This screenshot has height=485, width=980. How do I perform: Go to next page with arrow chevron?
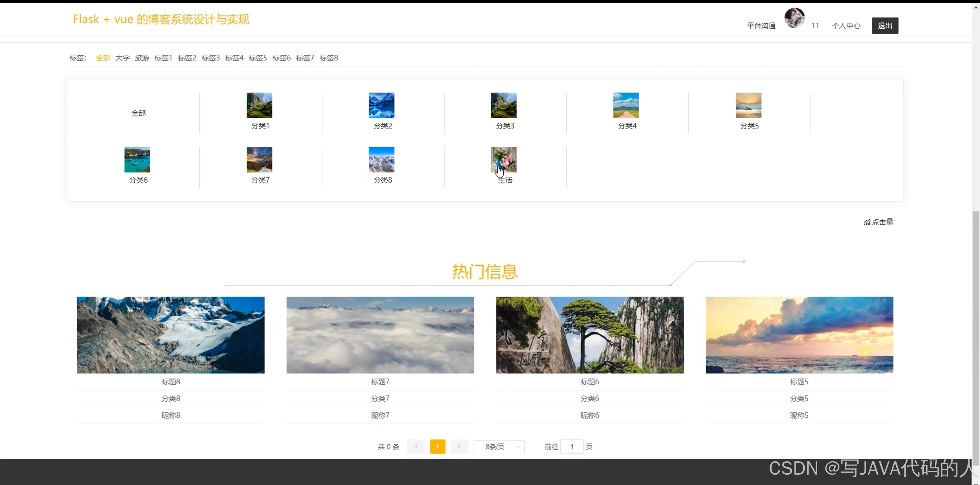tap(460, 447)
